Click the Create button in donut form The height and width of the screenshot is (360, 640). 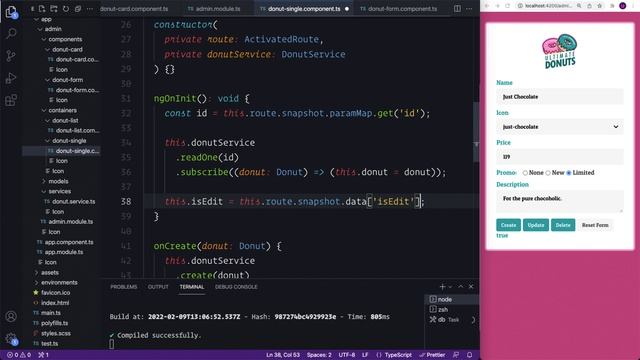click(x=508, y=225)
